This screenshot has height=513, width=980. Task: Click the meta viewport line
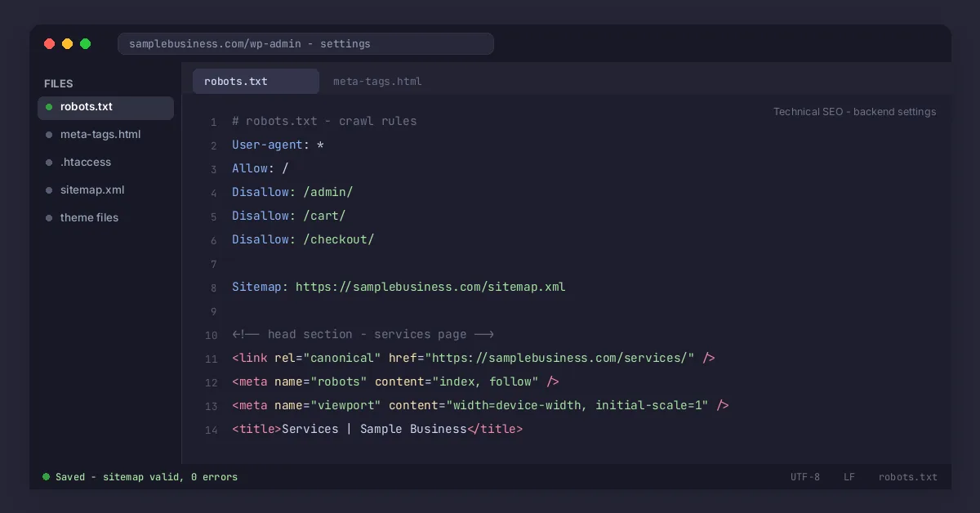coord(480,405)
